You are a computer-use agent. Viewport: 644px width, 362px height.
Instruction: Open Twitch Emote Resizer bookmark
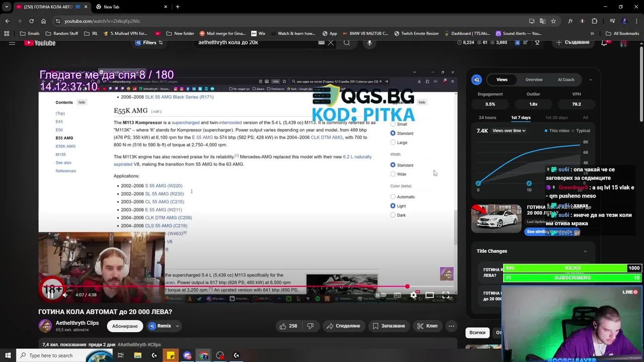click(x=416, y=34)
